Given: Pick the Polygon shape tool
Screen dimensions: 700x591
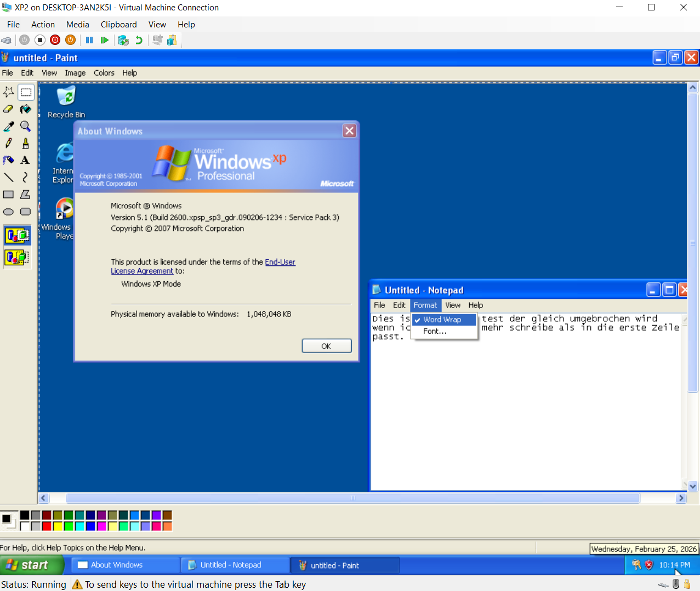Looking at the screenshot, I should point(26,194).
